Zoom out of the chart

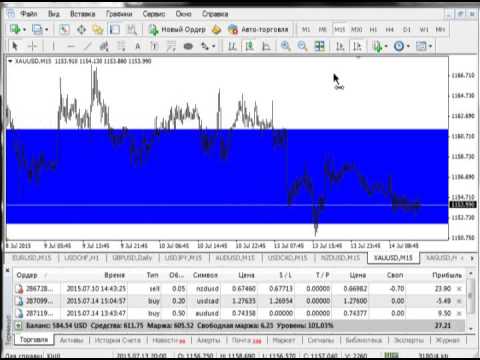click(302, 46)
